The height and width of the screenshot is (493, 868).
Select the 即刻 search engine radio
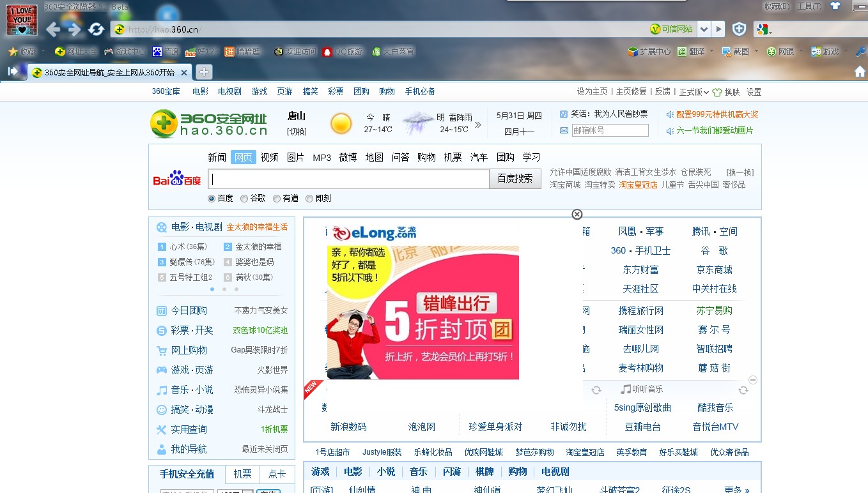tap(309, 199)
